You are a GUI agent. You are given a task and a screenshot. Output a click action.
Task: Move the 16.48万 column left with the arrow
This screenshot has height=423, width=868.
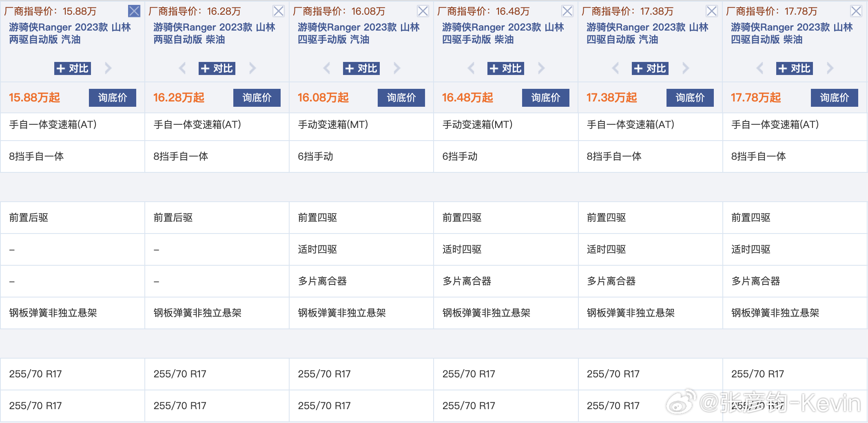coord(471,68)
